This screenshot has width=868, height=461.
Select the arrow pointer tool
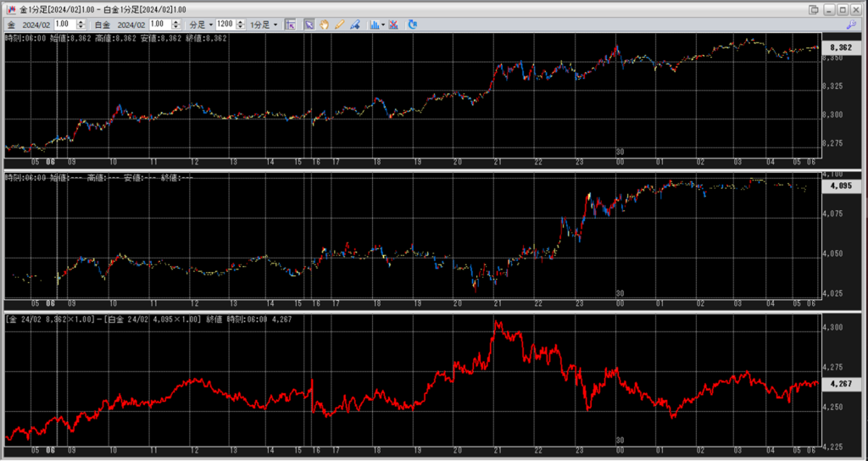(309, 25)
